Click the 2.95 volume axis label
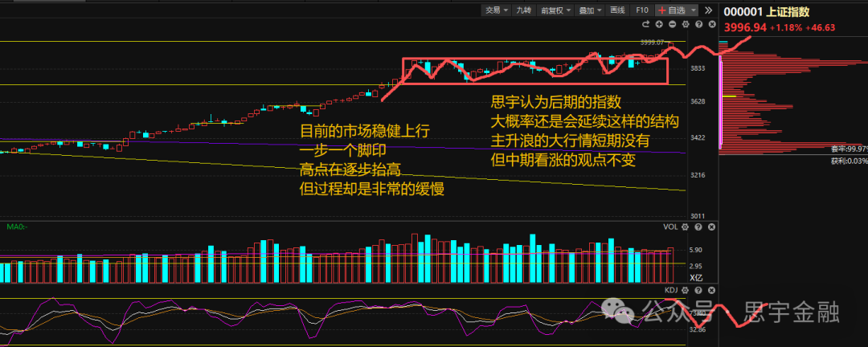 point(696,266)
